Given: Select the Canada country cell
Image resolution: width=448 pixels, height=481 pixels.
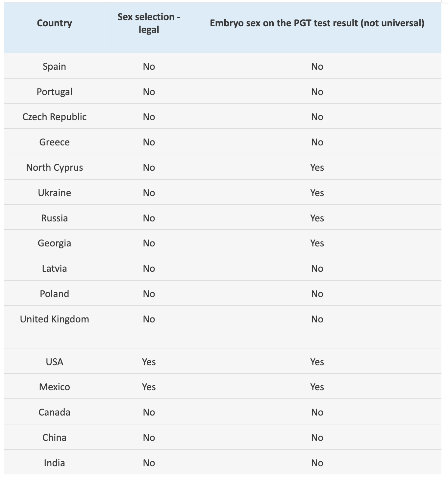Looking at the screenshot, I should coord(54,412).
